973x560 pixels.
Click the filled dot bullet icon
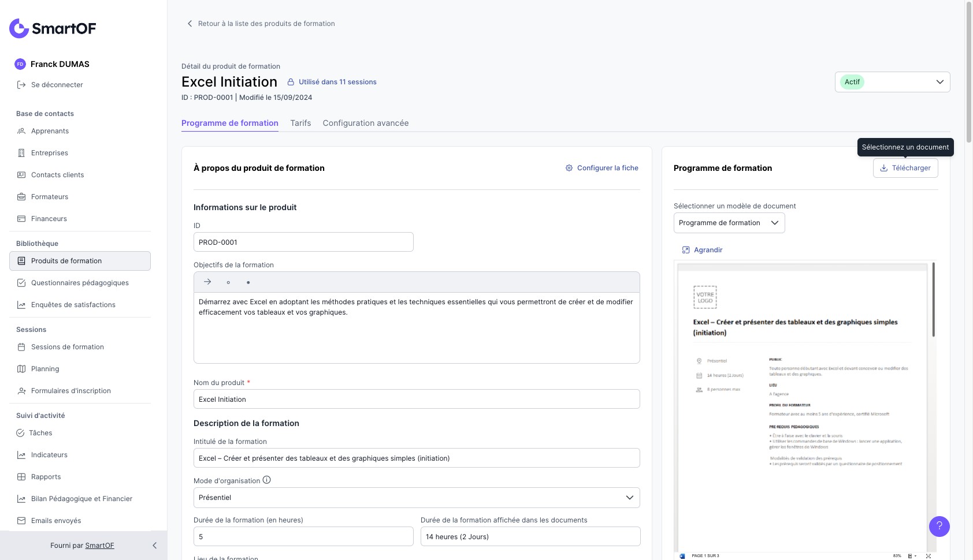[248, 282]
